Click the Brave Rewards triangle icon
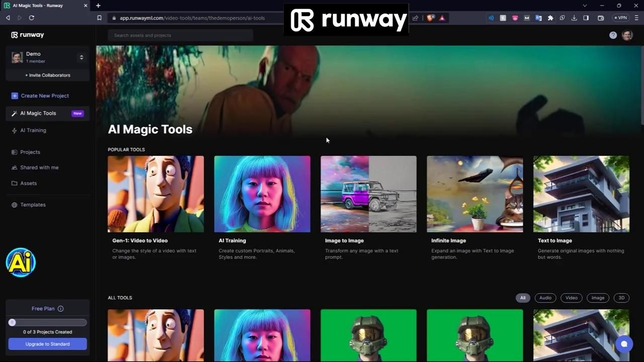 click(442, 18)
